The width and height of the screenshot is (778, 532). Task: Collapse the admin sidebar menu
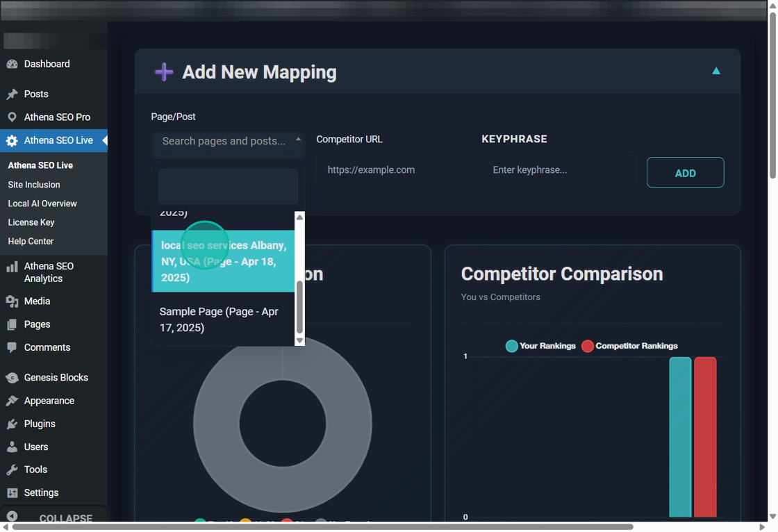pyautogui.click(x=54, y=517)
